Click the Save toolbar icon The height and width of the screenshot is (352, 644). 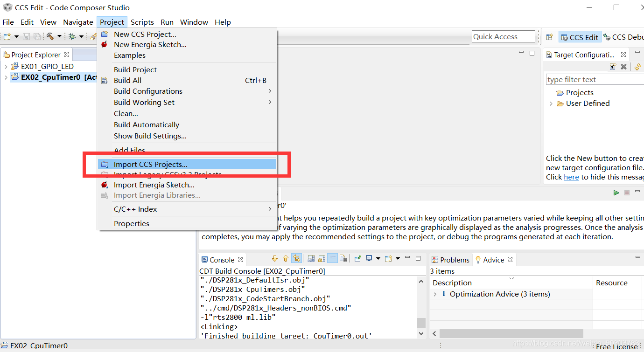click(x=27, y=36)
